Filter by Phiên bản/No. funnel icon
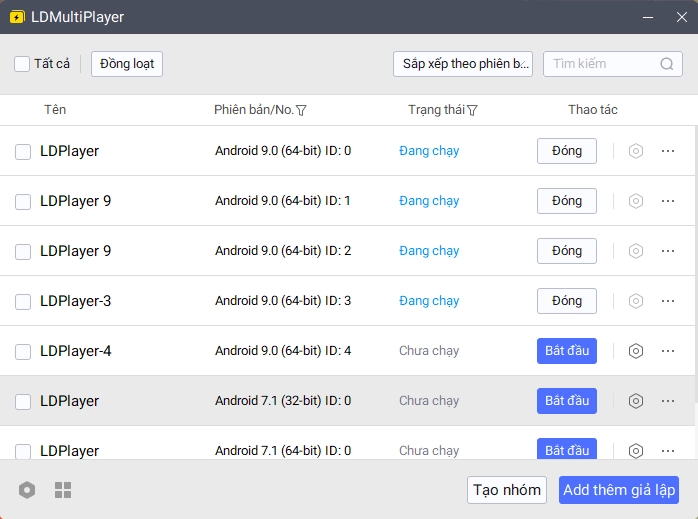Screen dimensions: 698x519 coord(301,110)
